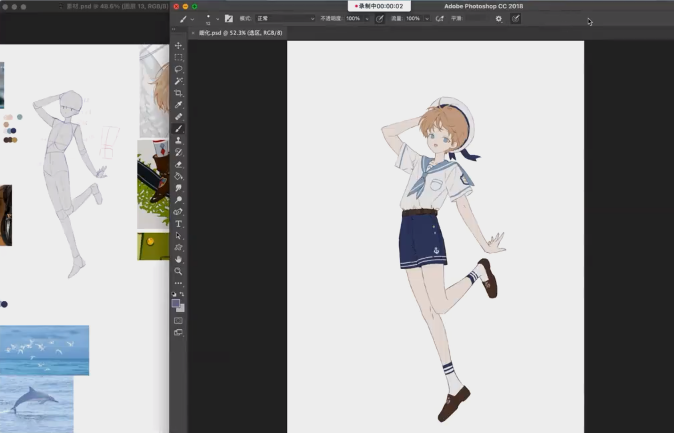Expand the opacity percentage dropdown
Viewport: 674px width, 433px height.
pos(369,18)
